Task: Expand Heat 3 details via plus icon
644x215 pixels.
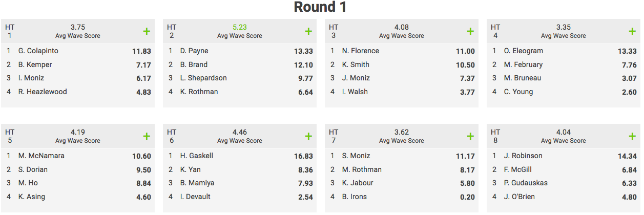Action: coord(470,31)
